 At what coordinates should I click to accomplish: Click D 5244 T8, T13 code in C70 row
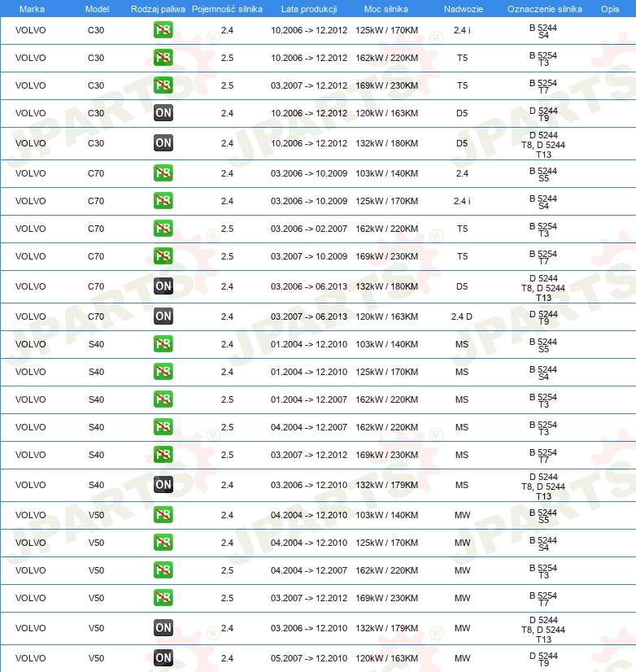coord(543,288)
